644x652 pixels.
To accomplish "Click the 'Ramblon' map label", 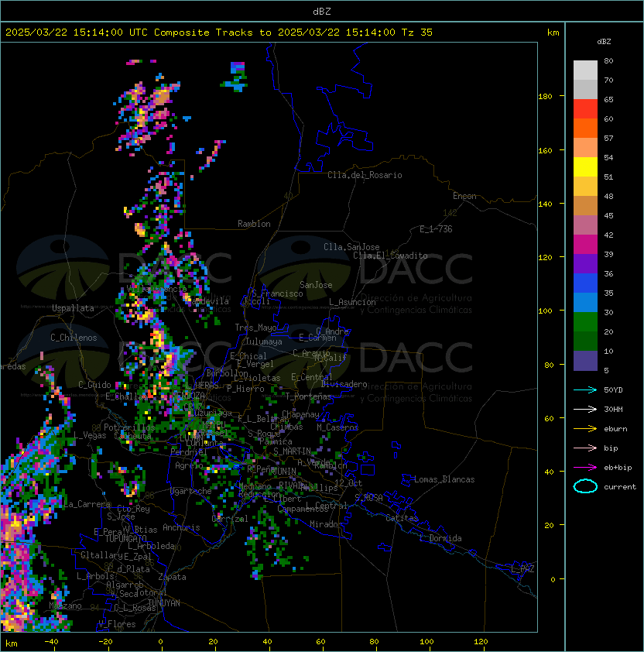I will pos(254,224).
